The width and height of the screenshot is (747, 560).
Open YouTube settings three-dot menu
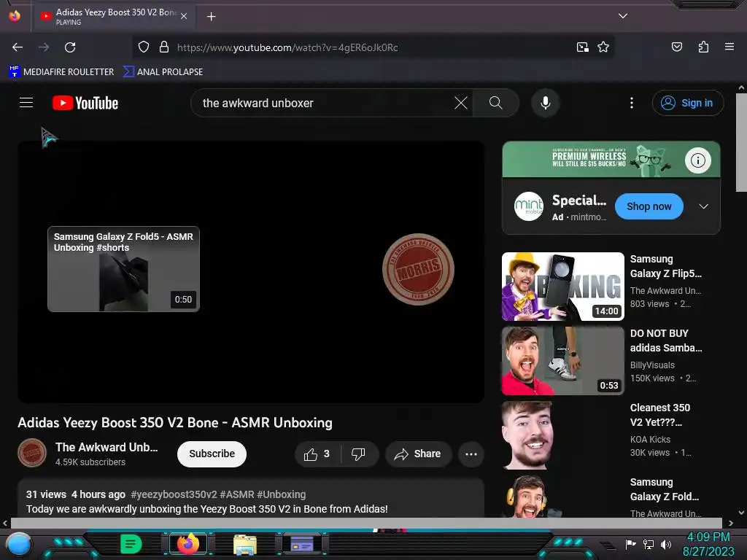point(631,103)
